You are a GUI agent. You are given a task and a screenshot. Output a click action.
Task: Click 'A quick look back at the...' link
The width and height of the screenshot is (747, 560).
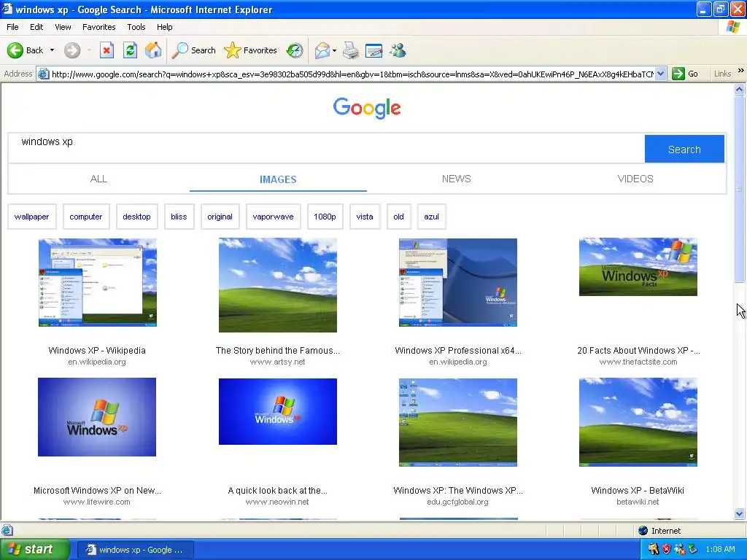pos(278,491)
